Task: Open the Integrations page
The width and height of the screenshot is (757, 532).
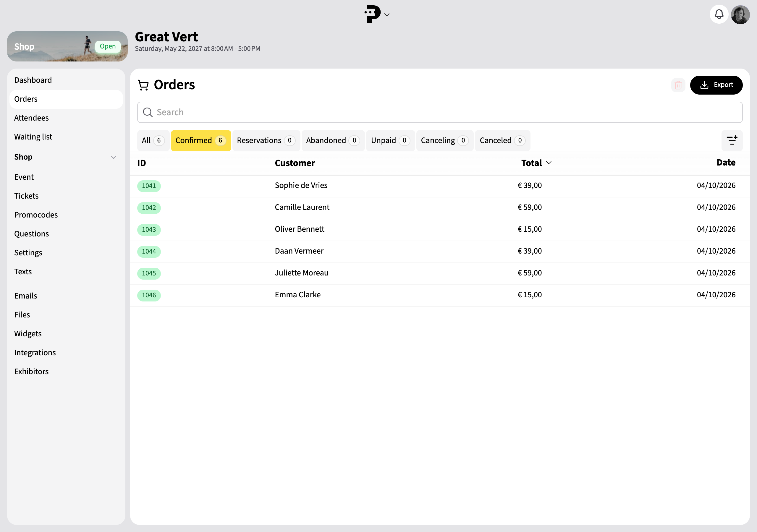Action: (x=66, y=353)
